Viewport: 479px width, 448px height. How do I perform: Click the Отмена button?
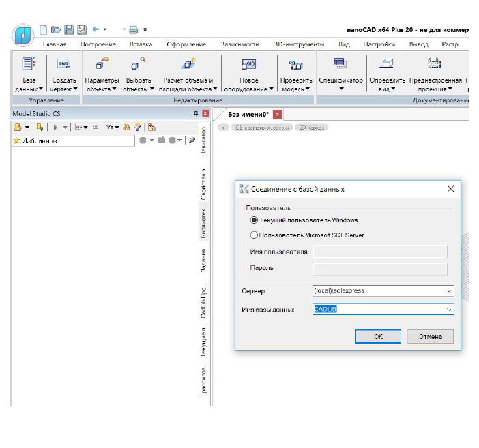tap(431, 337)
